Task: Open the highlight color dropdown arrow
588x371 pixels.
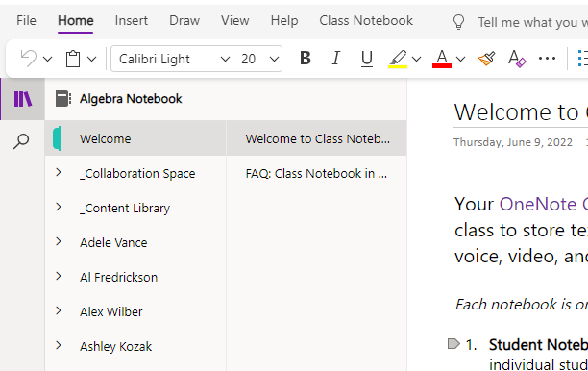Action: pos(417,59)
